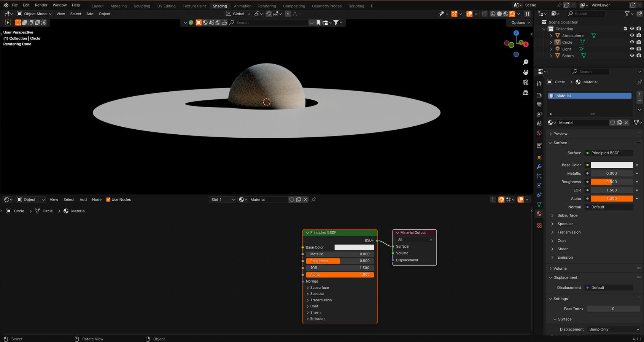
Task: Click the outliner filter funnel icon
Action: coord(627,14)
